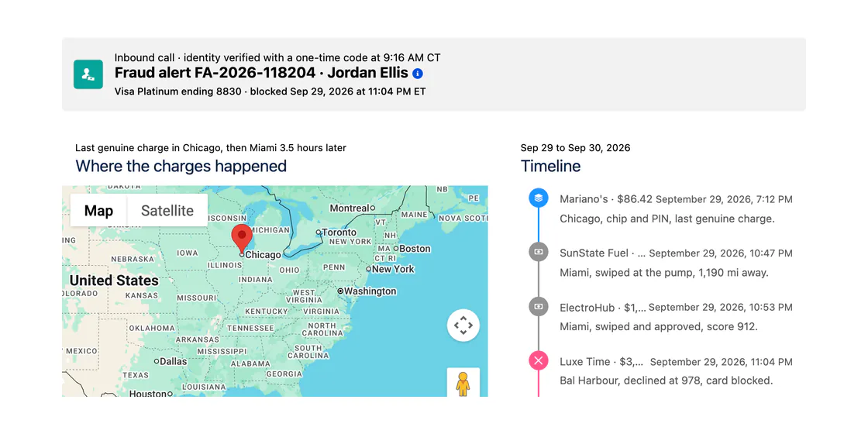Switch the map to Satellite view
The height and width of the screenshot is (434, 868).
click(167, 210)
